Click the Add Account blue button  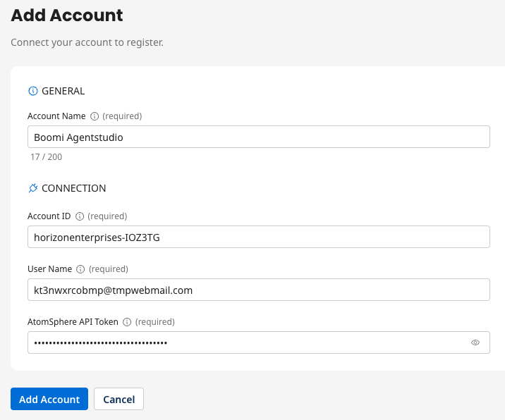49,399
